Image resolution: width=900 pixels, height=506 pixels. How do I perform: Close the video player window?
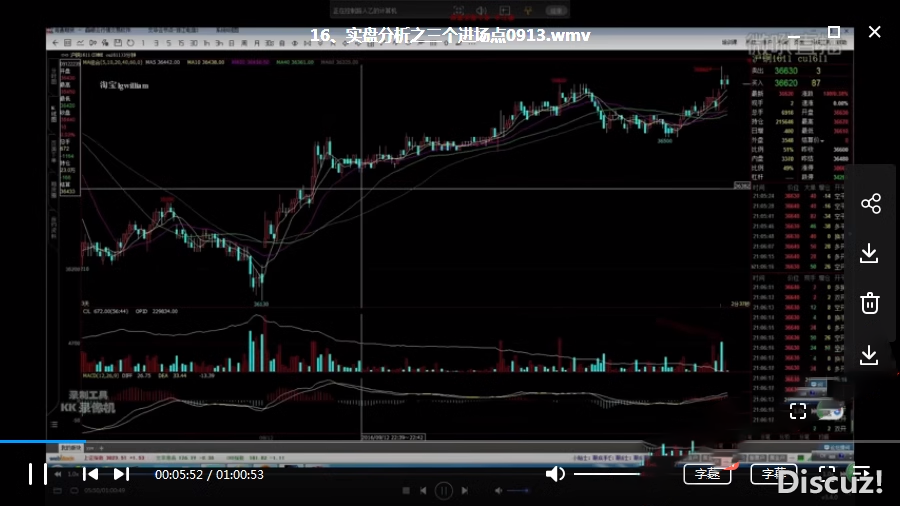874,32
